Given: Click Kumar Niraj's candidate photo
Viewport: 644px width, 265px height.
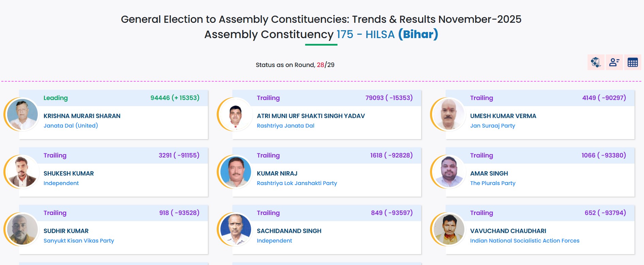Looking at the screenshot, I should click(x=235, y=172).
